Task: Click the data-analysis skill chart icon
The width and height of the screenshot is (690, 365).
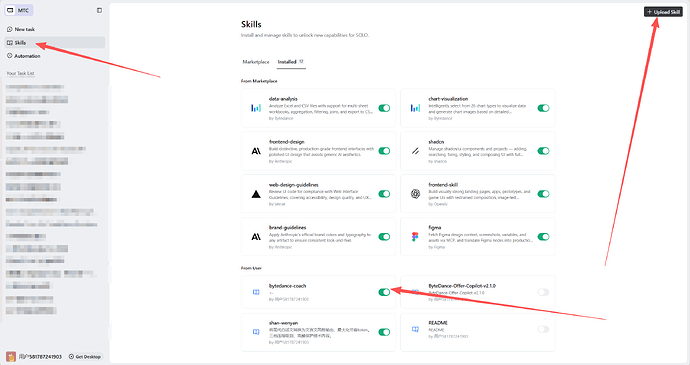Action: (256, 108)
